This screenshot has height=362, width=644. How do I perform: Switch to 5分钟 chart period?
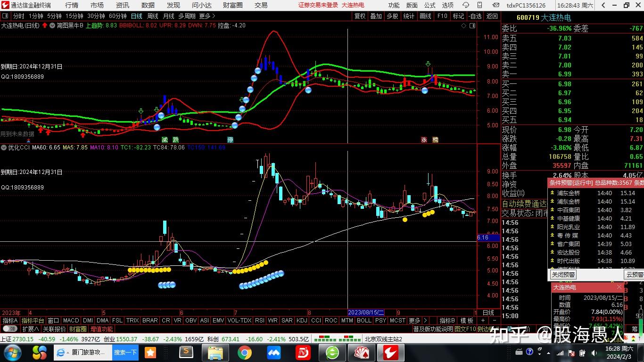[54, 16]
